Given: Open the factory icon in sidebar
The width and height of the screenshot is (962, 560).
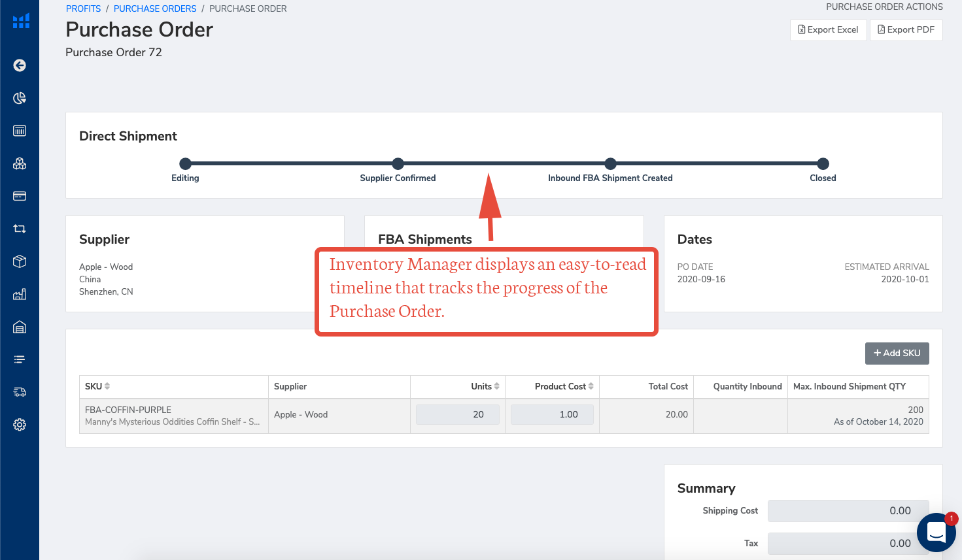Looking at the screenshot, I should [20, 294].
